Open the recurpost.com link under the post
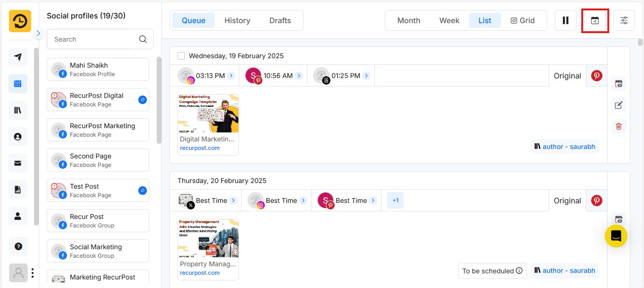 199,148
